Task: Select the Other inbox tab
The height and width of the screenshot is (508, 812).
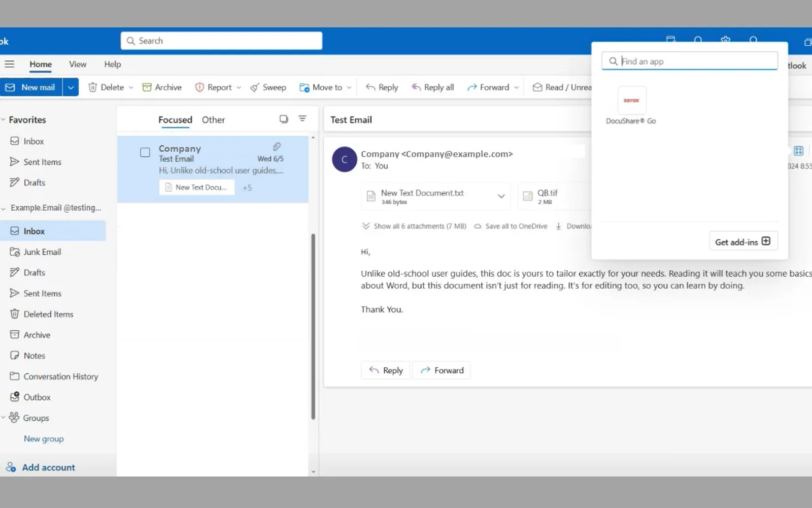Action: click(213, 120)
